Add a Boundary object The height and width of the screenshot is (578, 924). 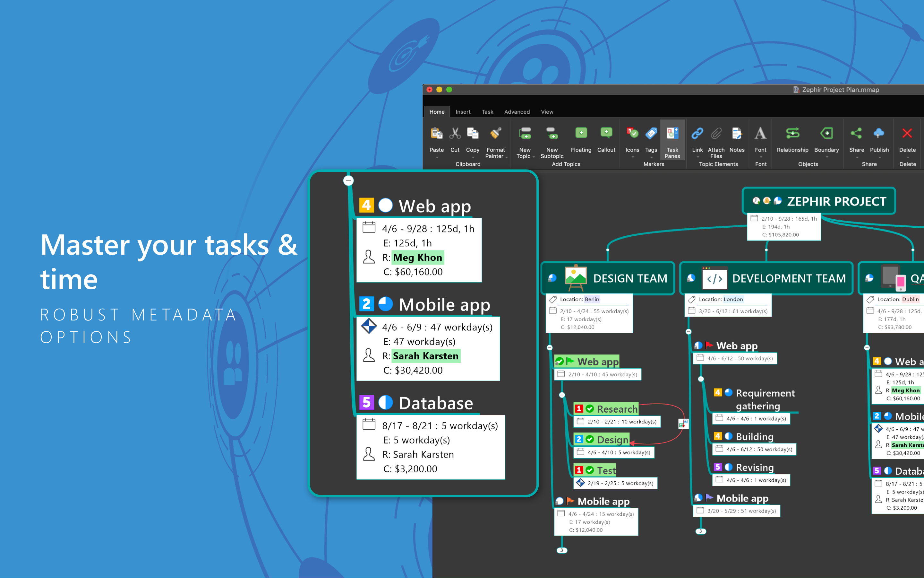click(x=827, y=133)
